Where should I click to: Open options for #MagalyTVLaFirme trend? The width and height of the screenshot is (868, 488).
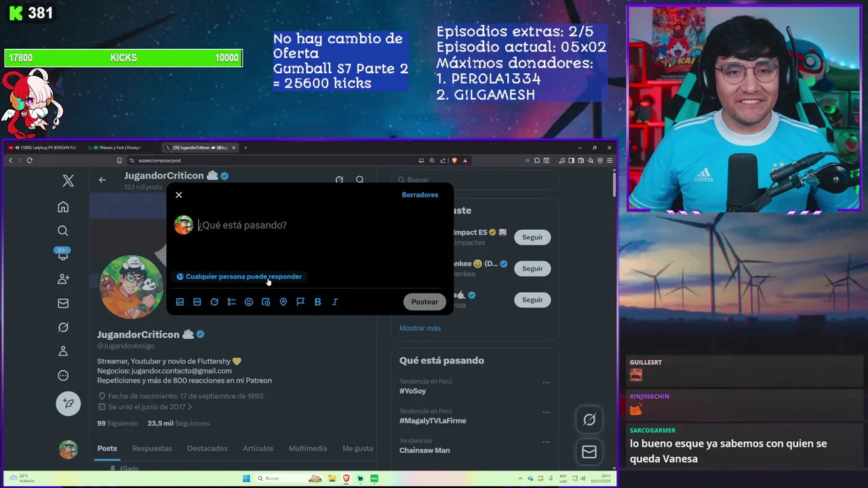tap(546, 412)
